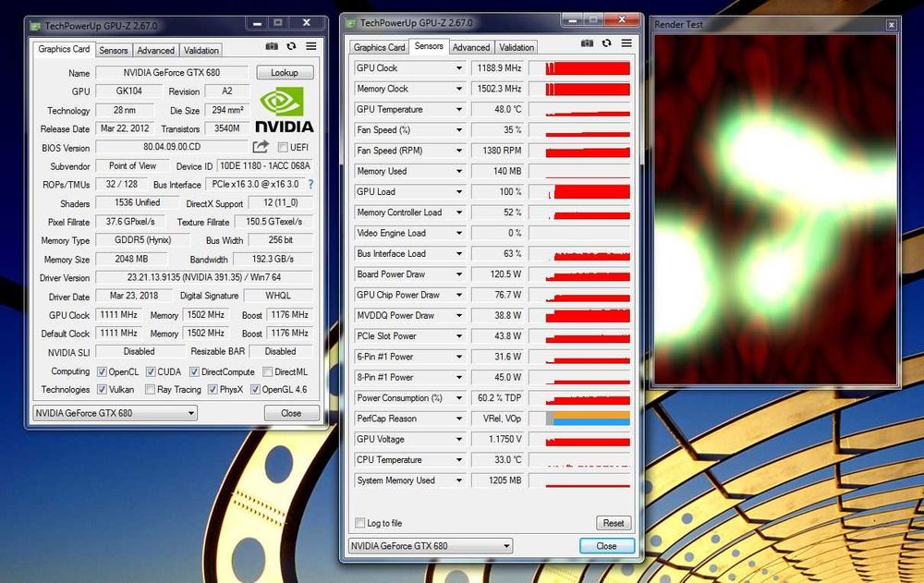924x583 pixels.
Task: Click Power Consumption value 60.2 % TDP
Action: pyautogui.click(x=498, y=398)
